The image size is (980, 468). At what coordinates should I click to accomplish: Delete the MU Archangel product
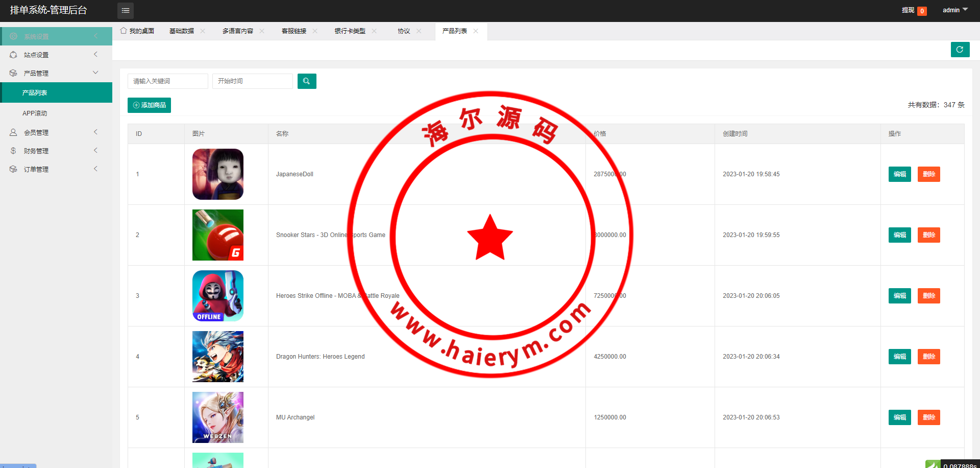(928, 417)
